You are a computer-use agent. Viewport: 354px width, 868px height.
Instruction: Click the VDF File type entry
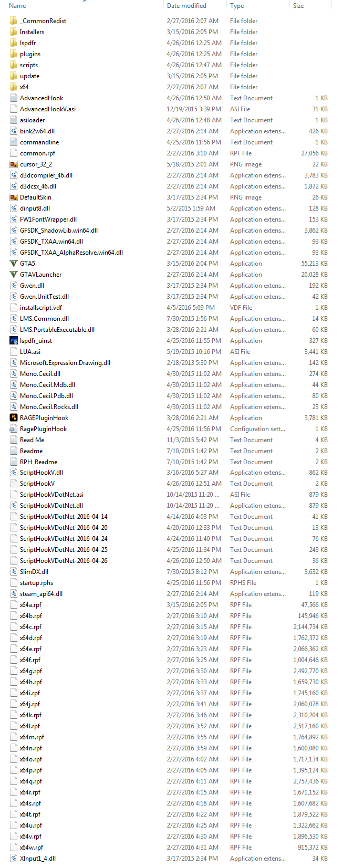241,308
